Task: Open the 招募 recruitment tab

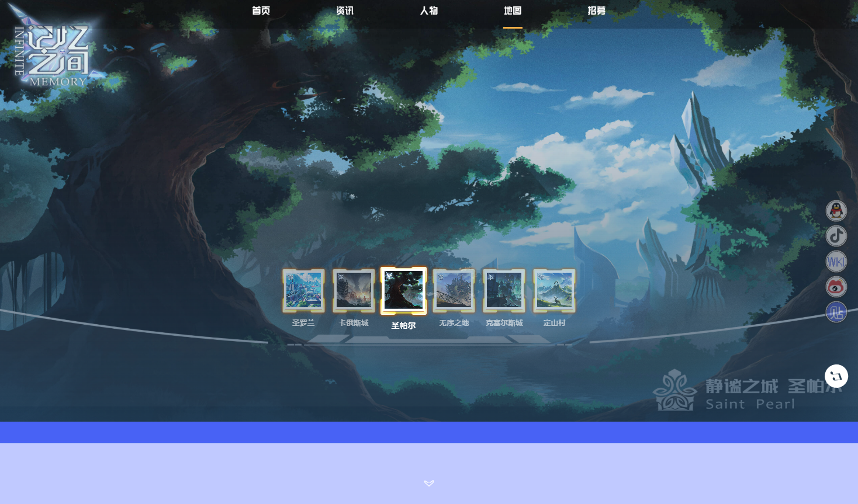Action: click(x=597, y=11)
